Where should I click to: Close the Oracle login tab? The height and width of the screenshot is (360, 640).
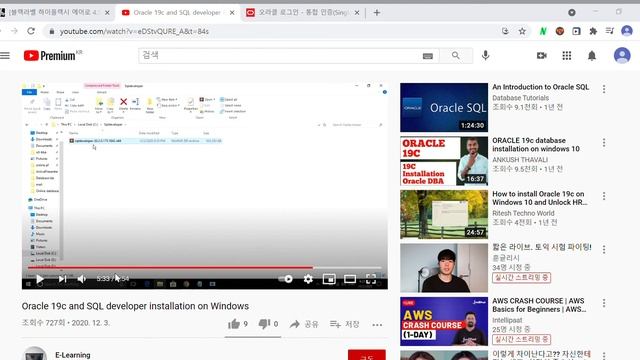[357, 13]
